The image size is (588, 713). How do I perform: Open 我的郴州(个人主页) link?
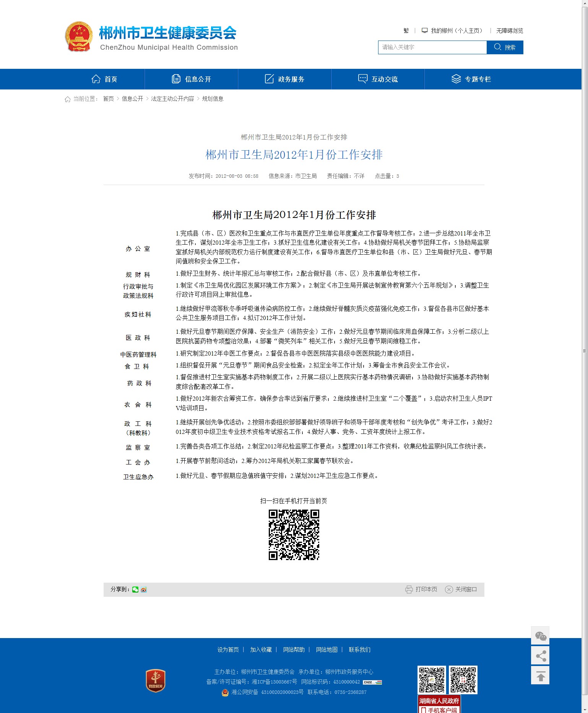pos(456,31)
